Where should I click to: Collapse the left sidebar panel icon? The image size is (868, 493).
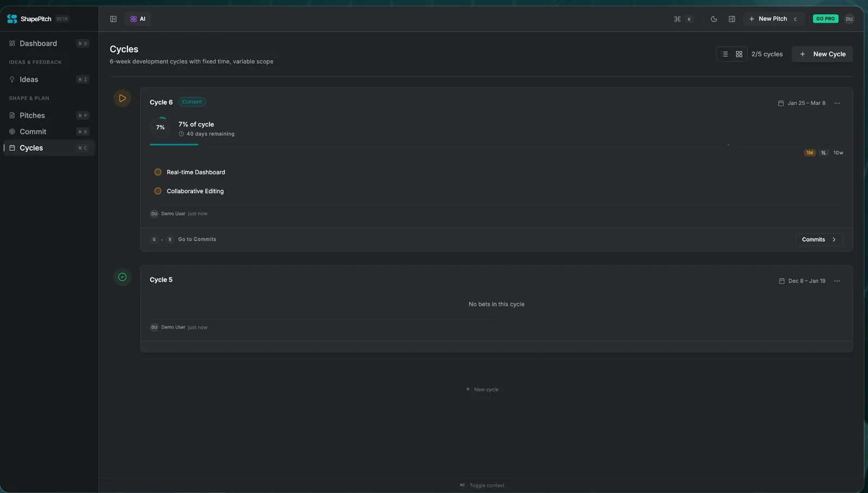113,19
